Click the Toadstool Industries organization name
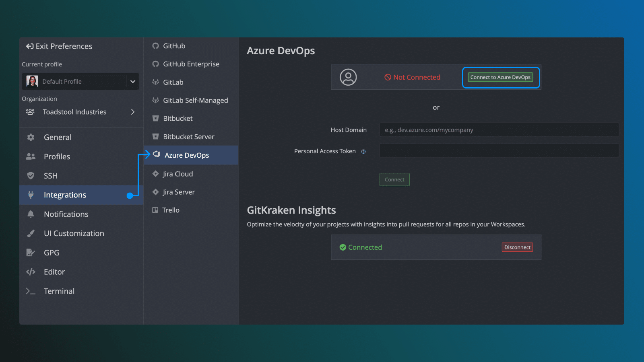The height and width of the screenshot is (362, 644). click(74, 112)
